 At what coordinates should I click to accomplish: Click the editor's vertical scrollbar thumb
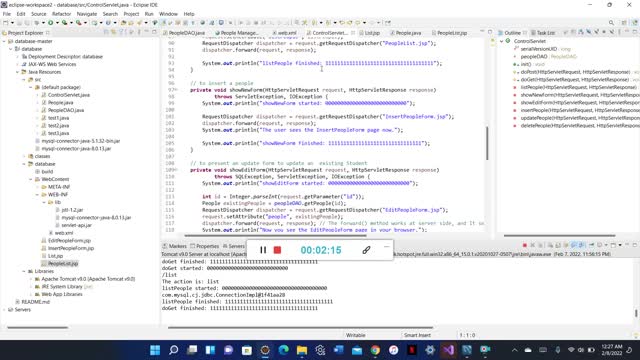pyautogui.click(x=487, y=143)
